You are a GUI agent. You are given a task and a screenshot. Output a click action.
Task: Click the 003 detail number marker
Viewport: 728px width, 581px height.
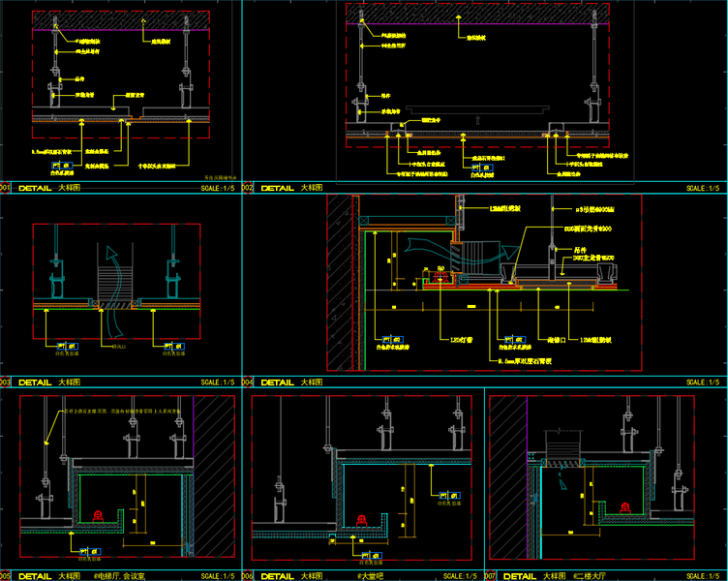[x=4, y=382]
